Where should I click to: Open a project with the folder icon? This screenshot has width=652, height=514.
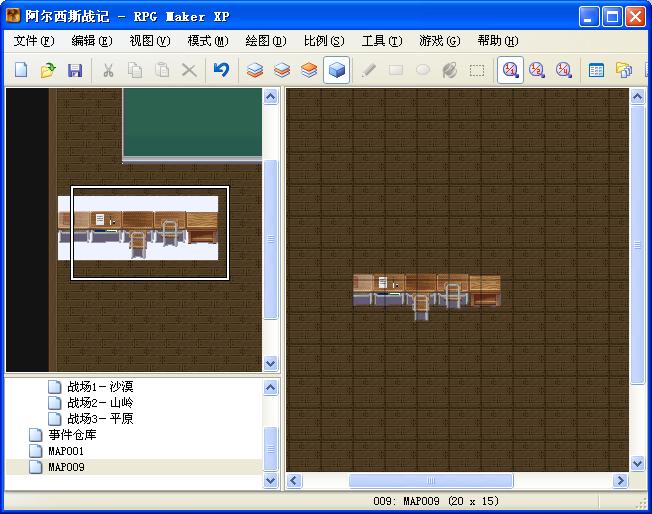[x=48, y=70]
